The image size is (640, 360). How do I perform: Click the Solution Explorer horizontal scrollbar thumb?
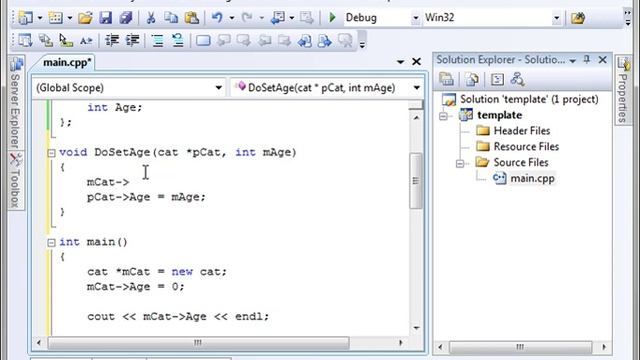coord(520,347)
